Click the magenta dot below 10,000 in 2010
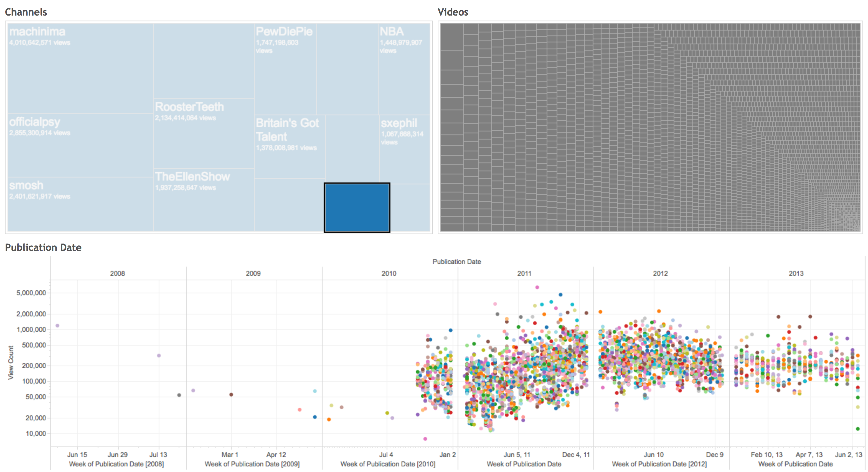868x472 pixels. [425, 439]
